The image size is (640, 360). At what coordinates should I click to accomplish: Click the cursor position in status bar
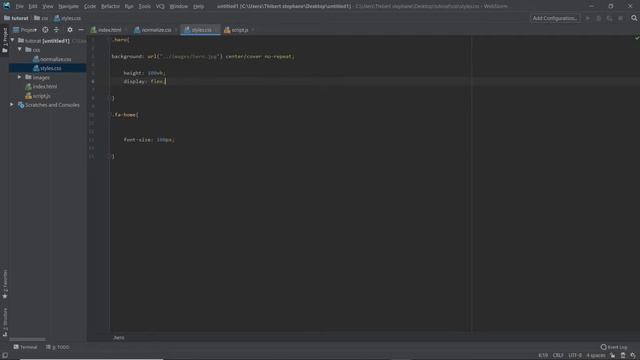(x=543, y=355)
